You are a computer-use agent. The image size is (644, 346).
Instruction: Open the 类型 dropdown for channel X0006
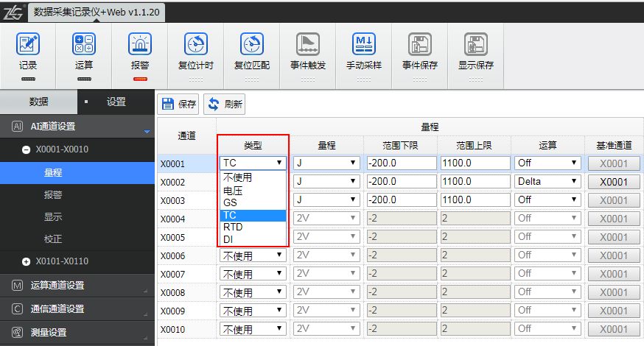tap(253, 255)
